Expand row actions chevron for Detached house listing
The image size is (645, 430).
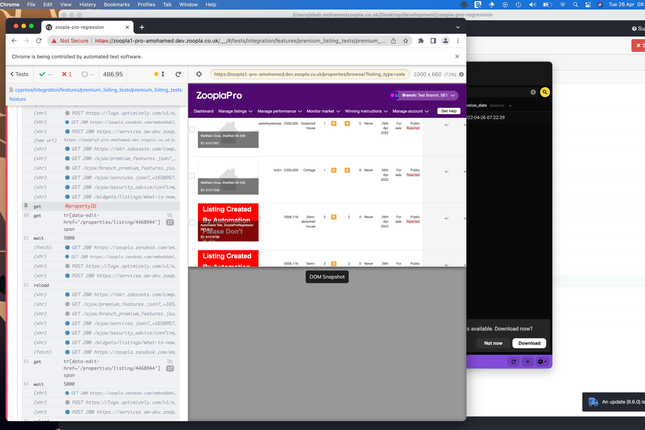[446, 125]
